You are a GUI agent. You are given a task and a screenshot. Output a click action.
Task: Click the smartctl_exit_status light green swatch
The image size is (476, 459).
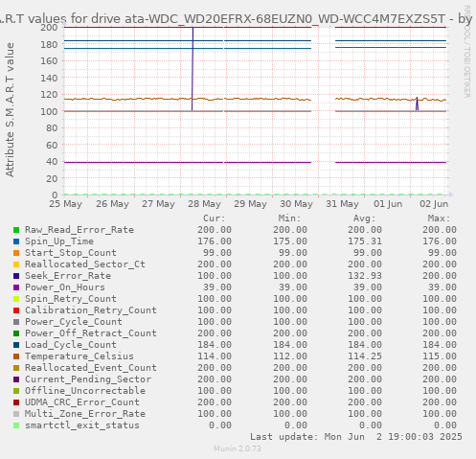tap(16, 425)
